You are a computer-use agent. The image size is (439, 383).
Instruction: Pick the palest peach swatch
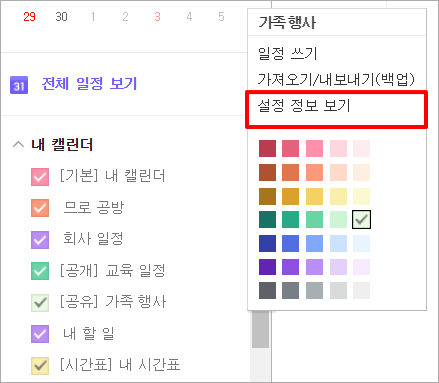click(x=361, y=172)
